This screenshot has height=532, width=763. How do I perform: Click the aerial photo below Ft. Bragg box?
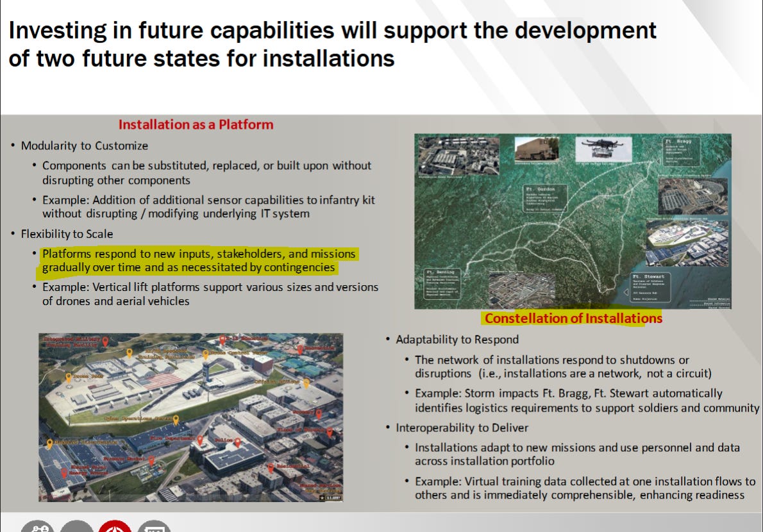click(693, 196)
